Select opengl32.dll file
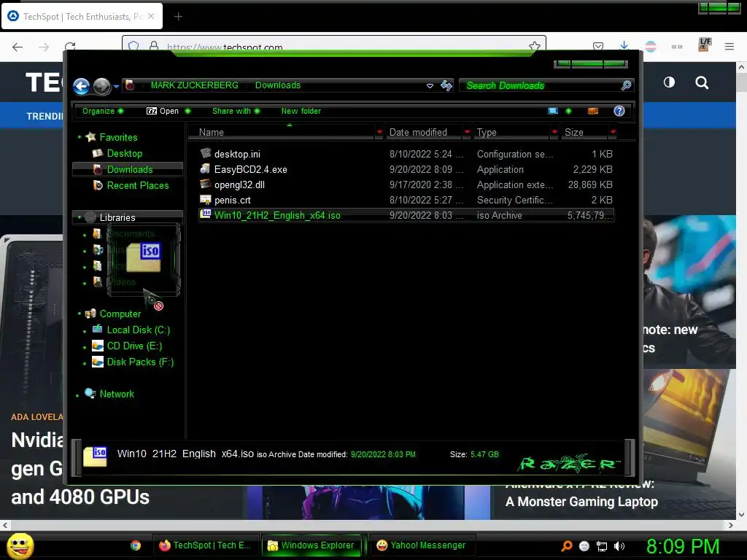 pos(406,184)
